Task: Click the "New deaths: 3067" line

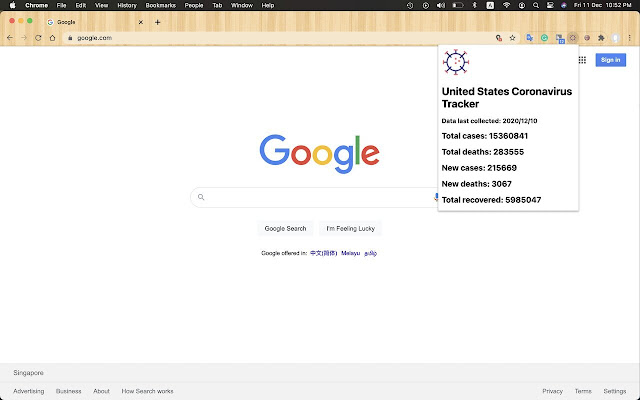Action: click(477, 184)
